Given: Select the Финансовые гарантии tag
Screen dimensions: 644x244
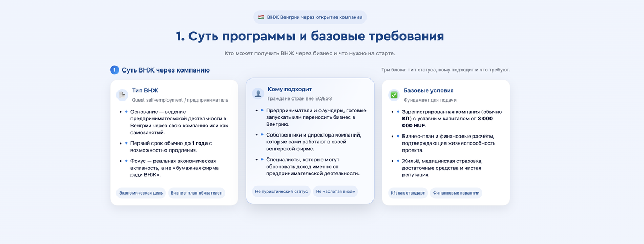Looking at the screenshot, I should coord(456,193).
